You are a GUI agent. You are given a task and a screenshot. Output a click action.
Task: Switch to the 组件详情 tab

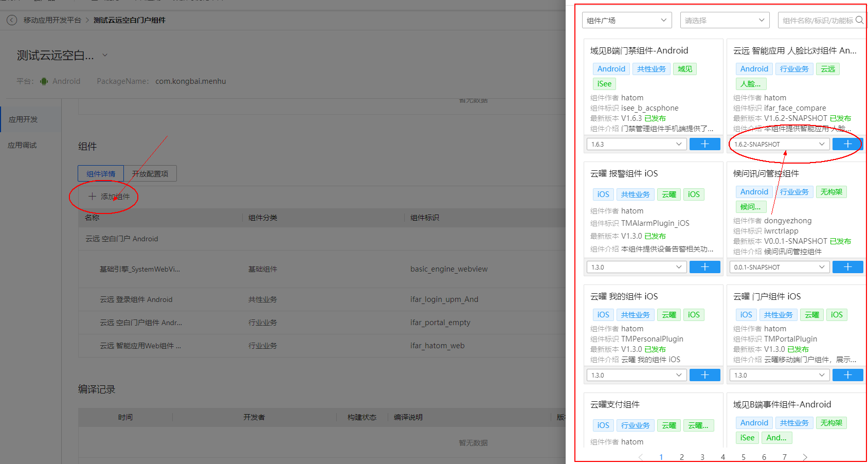[101, 174]
